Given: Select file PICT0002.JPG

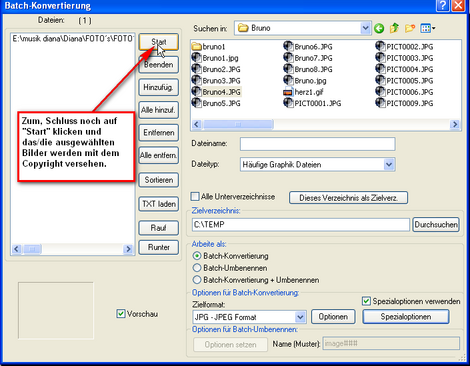Looking at the screenshot, I should [x=404, y=47].
